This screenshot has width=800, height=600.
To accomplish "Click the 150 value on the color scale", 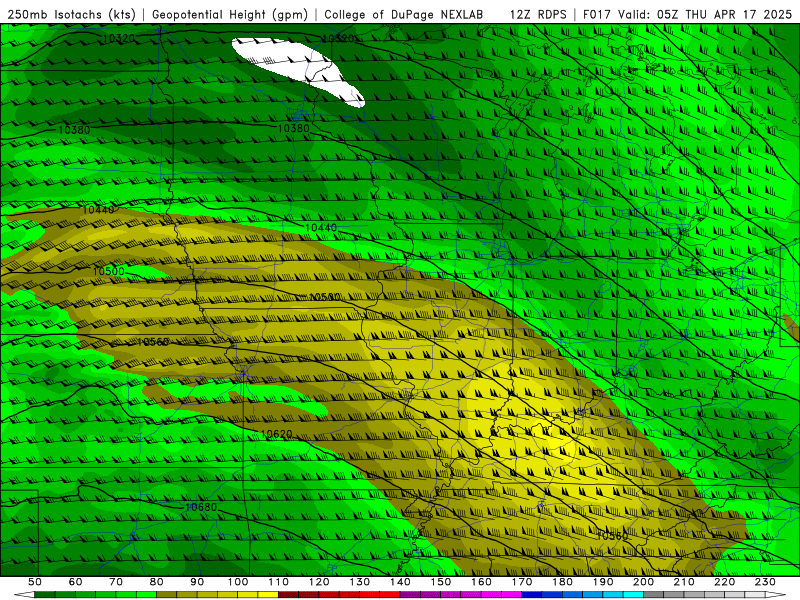I will tap(441, 582).
